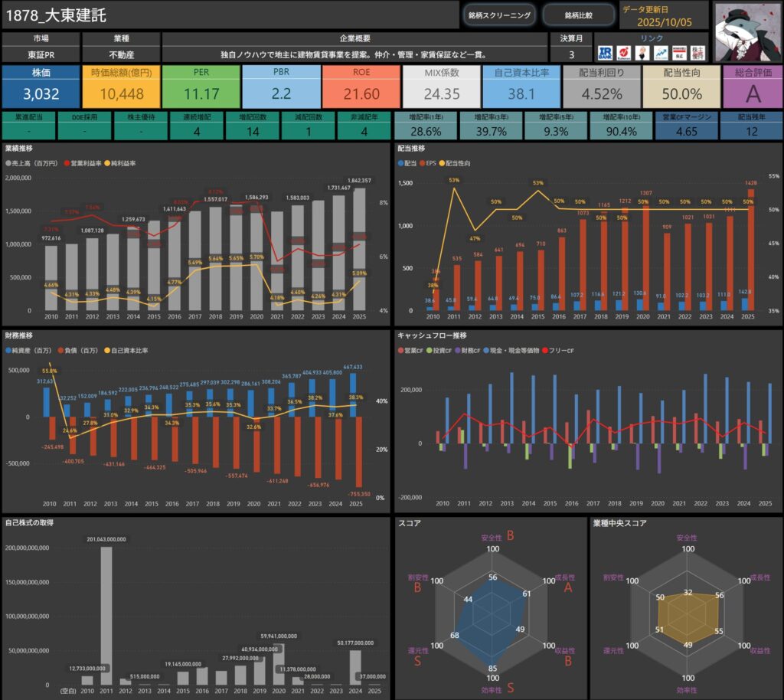Select the 株価 3,032 card
The height and width of the screenshot is (700, 784).
click(41, 87)
